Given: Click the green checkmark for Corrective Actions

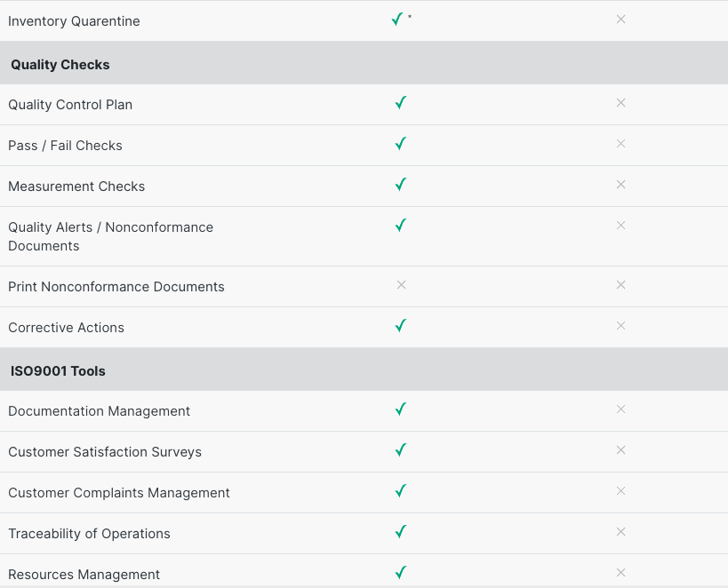Looking at the screenshot, I should pyautogui.click(x=401, y=326).
